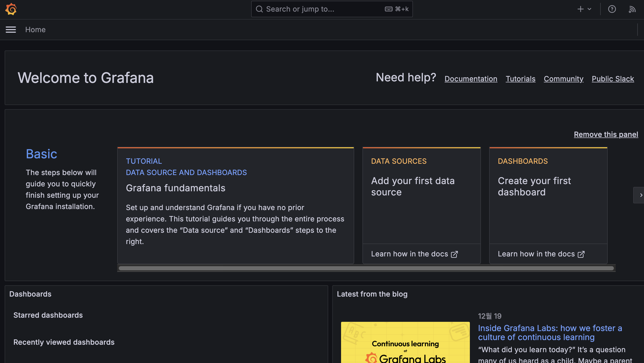Expand the dropdown chevron next to plus
The image size is (644, 363).
tap(589, 9)
